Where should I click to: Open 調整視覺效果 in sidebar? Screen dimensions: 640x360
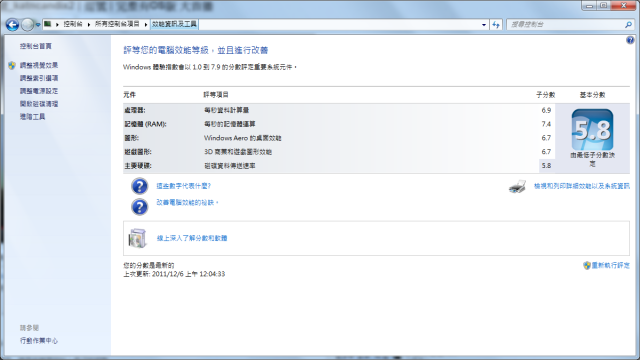pyautogui.click(x=39, y=65)
